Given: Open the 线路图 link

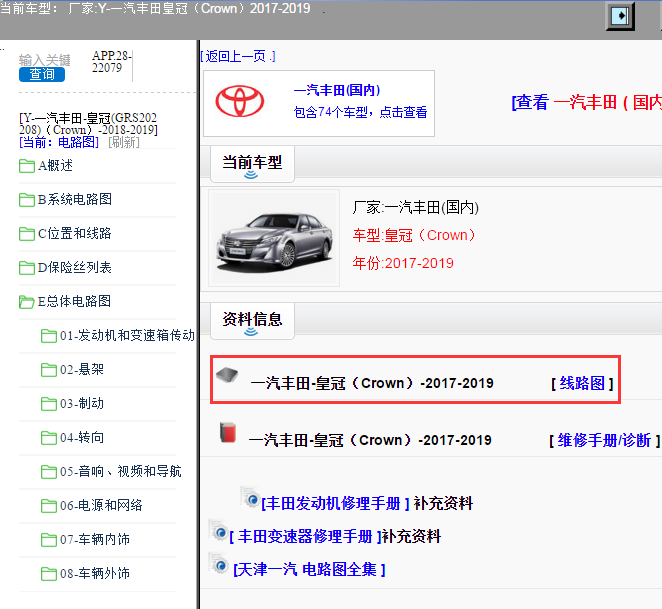Looking at the screenshot, I should pos(582,383).
